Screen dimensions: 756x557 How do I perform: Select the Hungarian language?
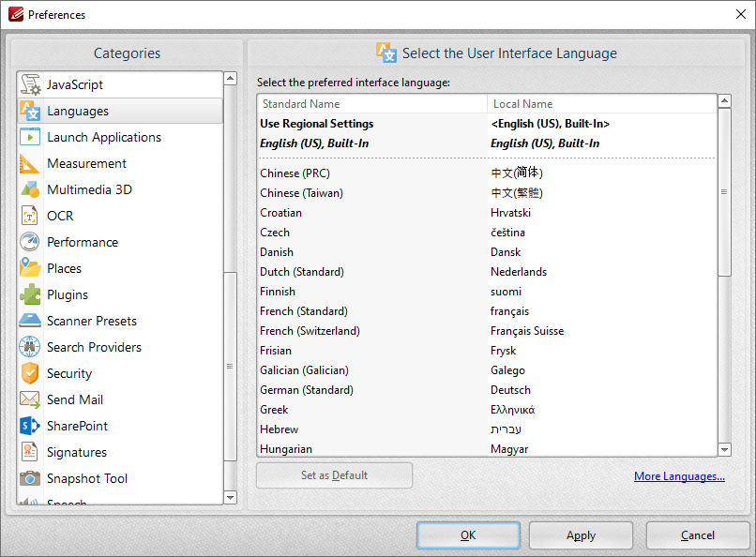487,448
